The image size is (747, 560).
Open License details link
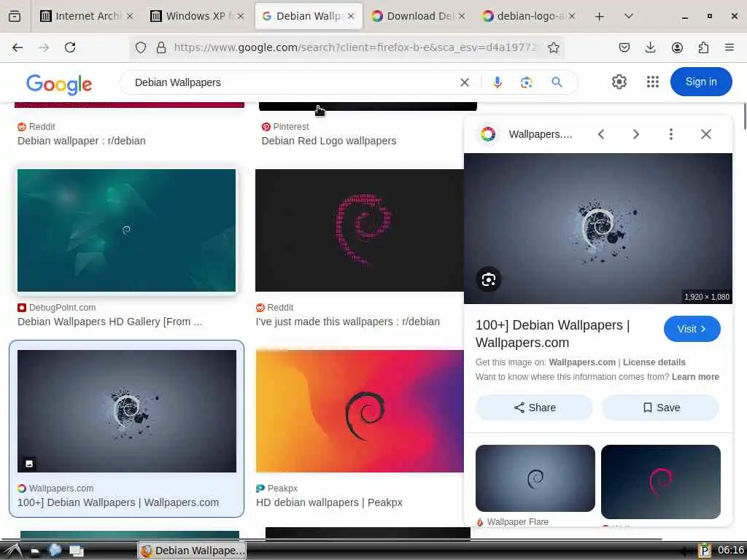654,362
